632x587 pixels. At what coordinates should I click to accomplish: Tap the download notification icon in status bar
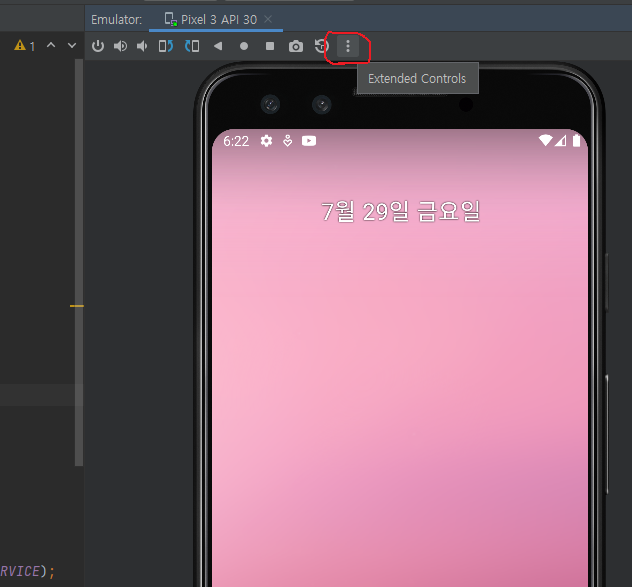coord(287,141)
